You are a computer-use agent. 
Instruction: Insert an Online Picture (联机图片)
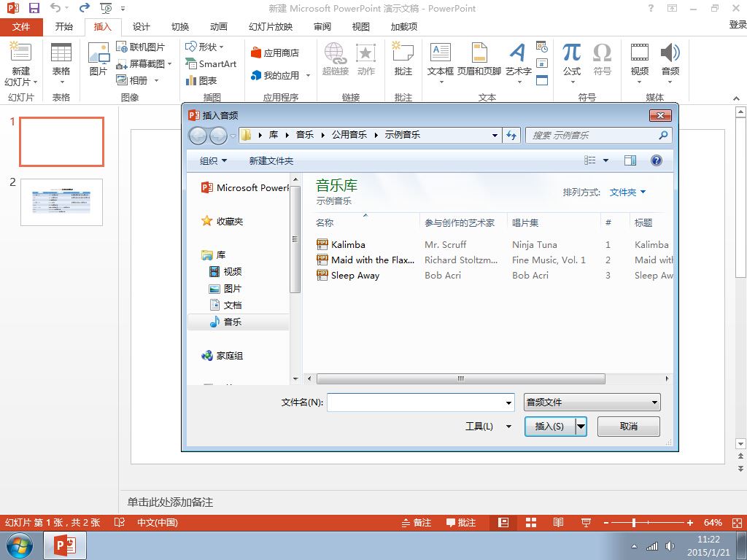pyautogui.click(x=141, y=47)
